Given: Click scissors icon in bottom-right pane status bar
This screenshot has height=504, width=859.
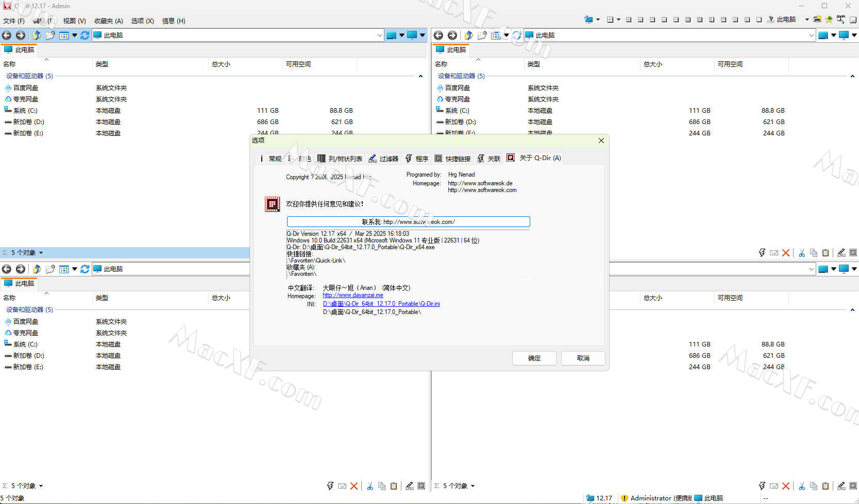Looking at the screenshot, I should tap(802, 486).
